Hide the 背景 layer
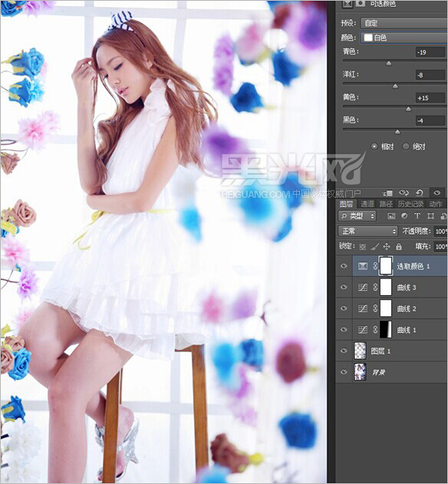Viewport: 448px width, 484px height. point(344,372)
